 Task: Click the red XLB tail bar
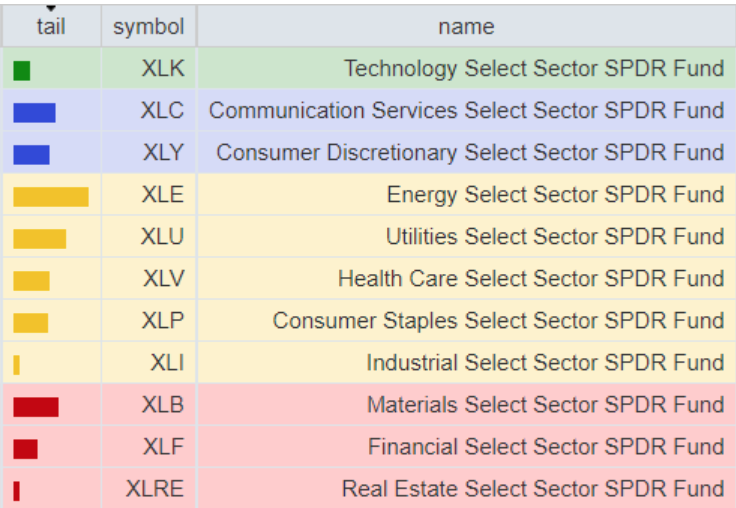click(x=35, y=406)
